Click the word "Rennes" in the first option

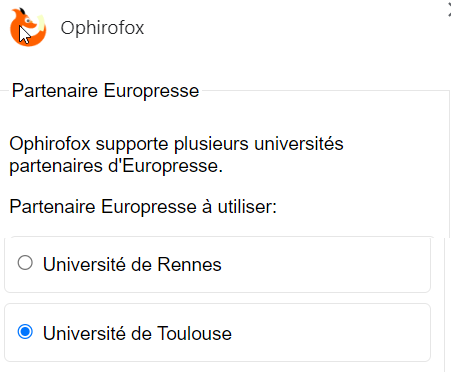(x=189, y=265)
